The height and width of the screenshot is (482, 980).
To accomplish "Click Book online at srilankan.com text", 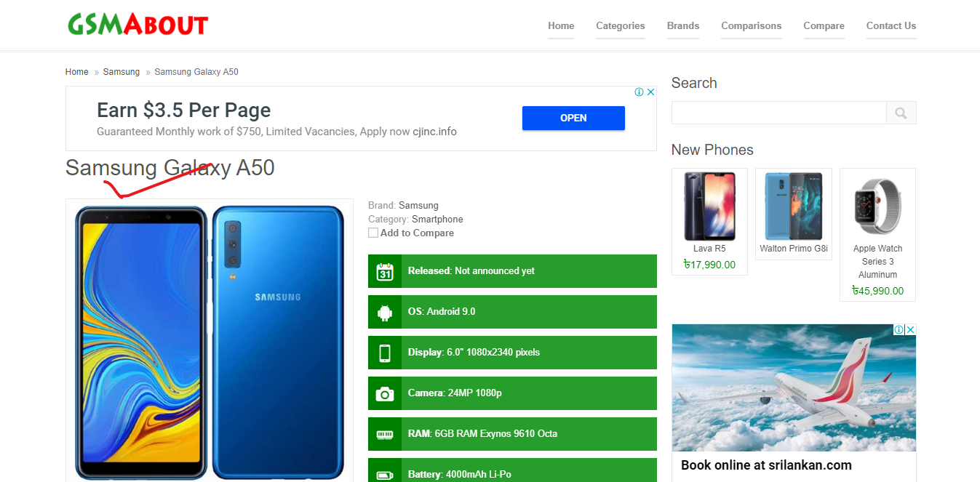I will [x=766, y=465].
